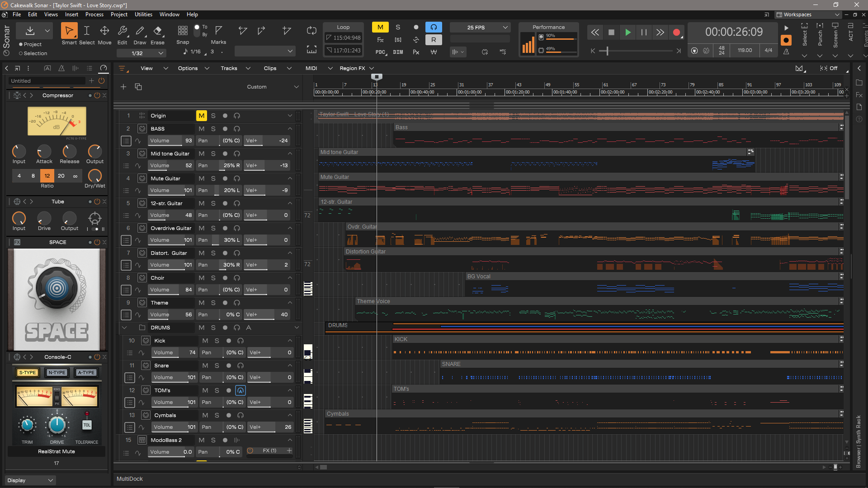Click the ProChannel tab icon in Inspector

tap(104, 68)
